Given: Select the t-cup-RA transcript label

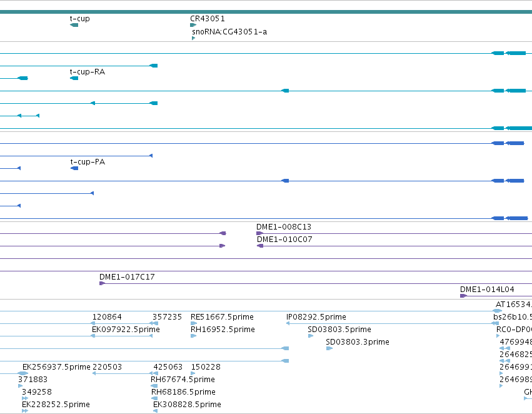Looking at the screenshot, I should point(87,71).
